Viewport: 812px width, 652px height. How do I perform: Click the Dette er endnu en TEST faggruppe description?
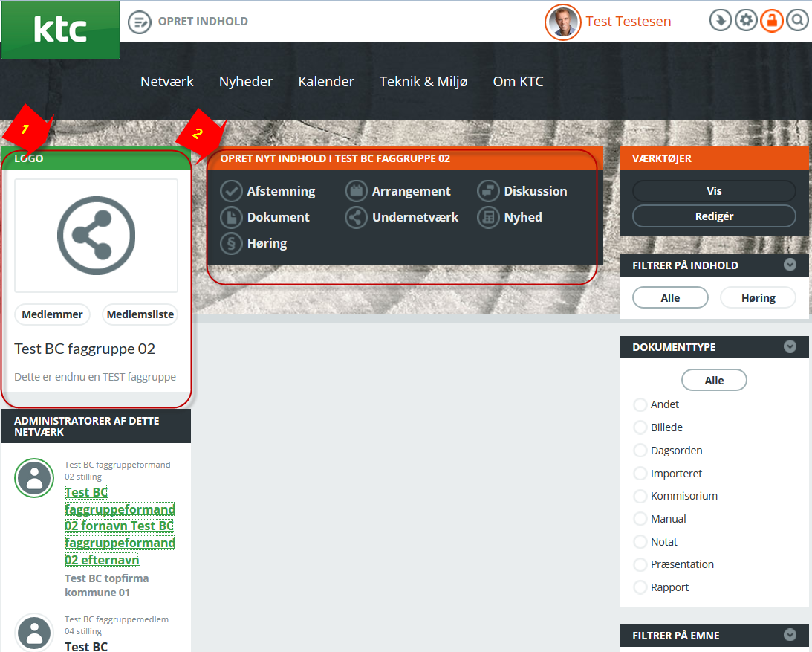(x=95, y=377)
